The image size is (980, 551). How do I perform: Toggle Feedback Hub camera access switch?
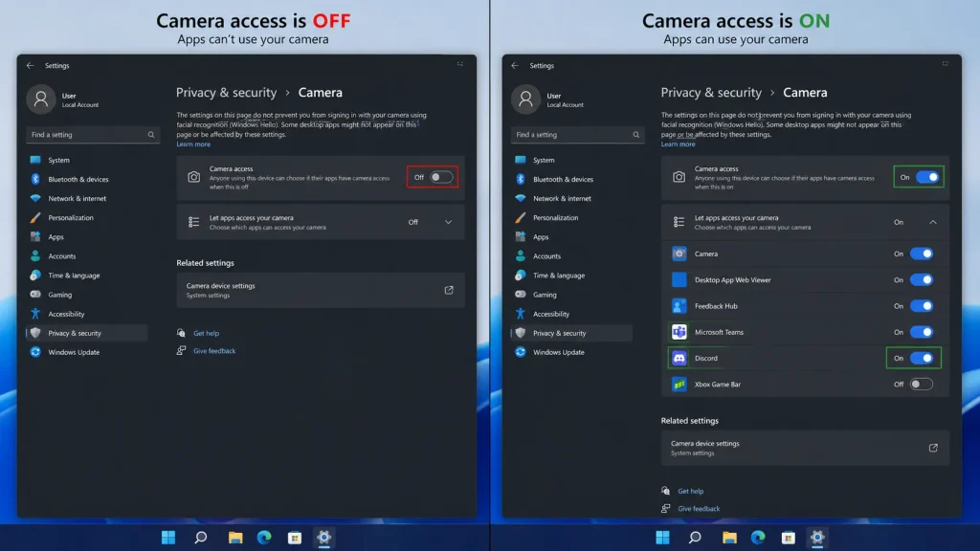click(x=922, y=306)
